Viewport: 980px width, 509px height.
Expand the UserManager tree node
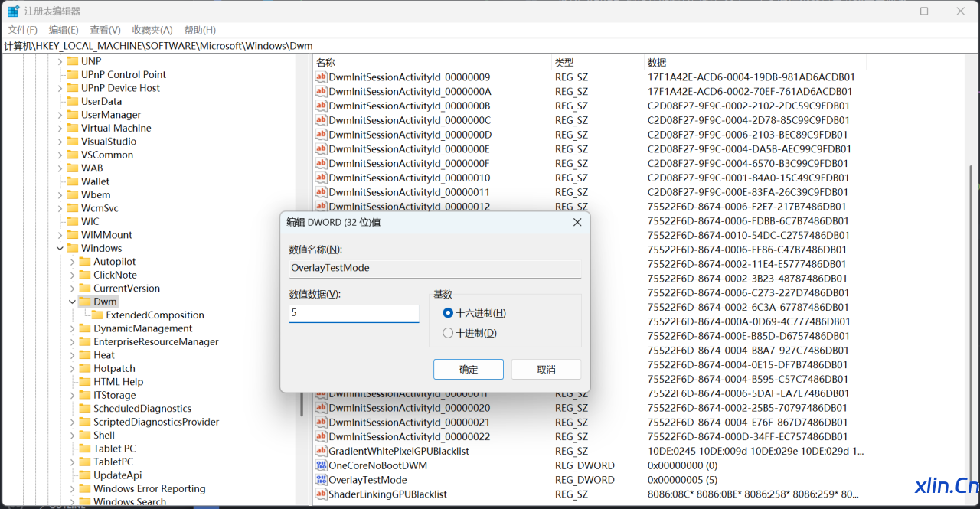(x=60, y=115)
